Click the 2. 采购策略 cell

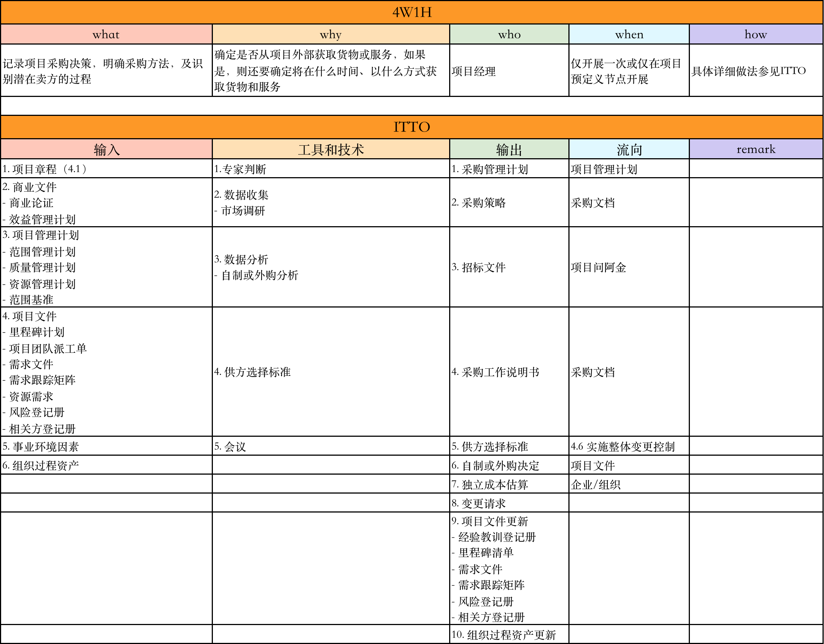tap(509, 202)
